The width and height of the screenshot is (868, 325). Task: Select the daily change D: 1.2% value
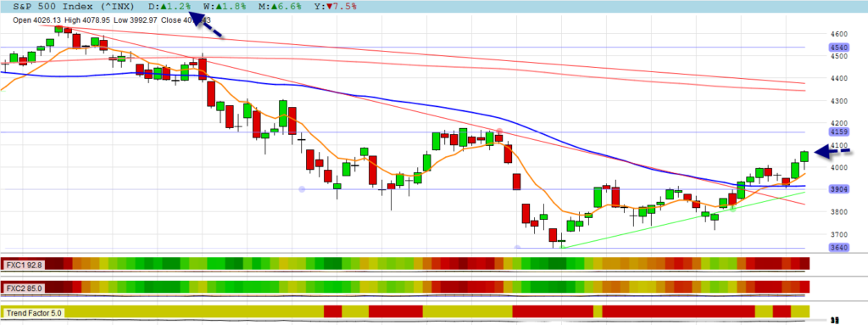[170, 7]
